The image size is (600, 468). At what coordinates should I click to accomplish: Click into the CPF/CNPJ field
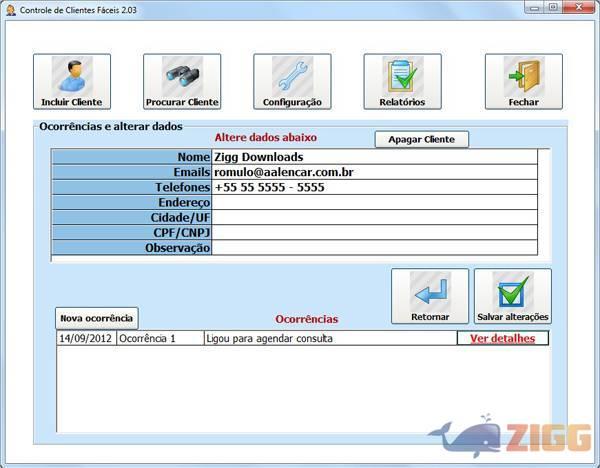click(373, 232)
